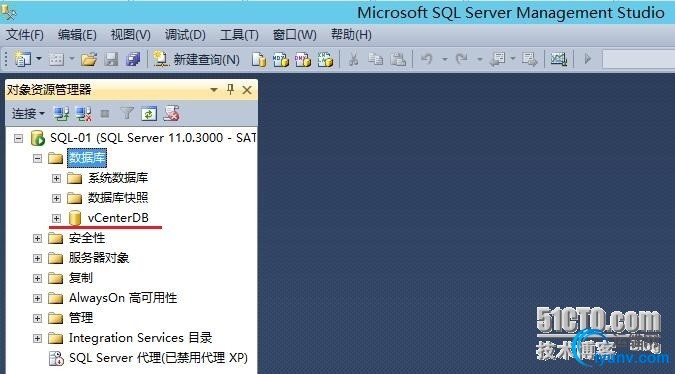Close the 对象资源管理器 panel
This screenshot has height=374, width=675.
click(247, 90)
